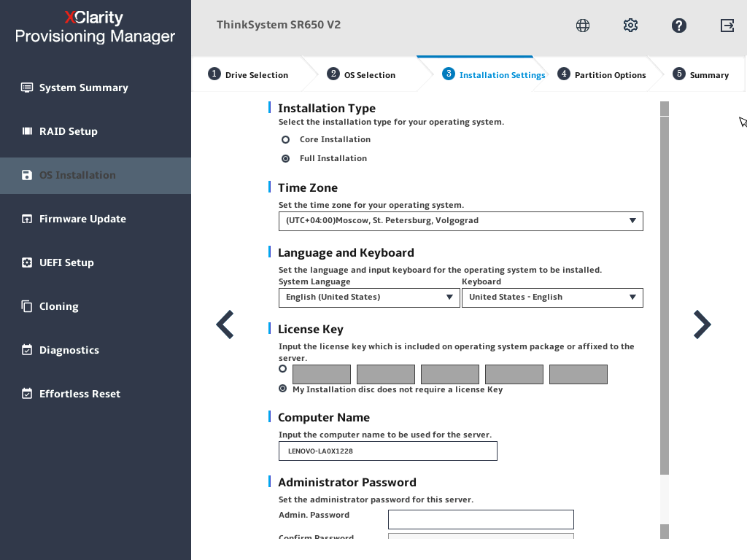Click the Installation Type heading
The width and height of the screenshot is (747, 560).
(x=327, y=109)
